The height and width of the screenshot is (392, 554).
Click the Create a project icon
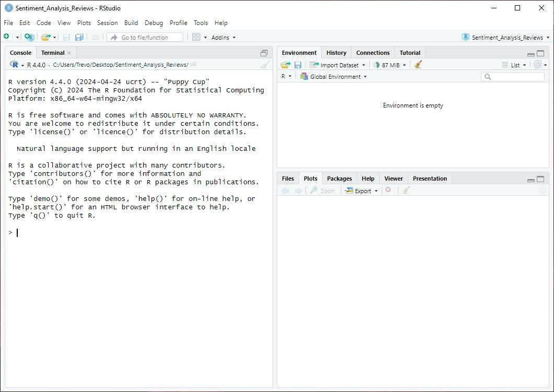click(x=29, y=37)
